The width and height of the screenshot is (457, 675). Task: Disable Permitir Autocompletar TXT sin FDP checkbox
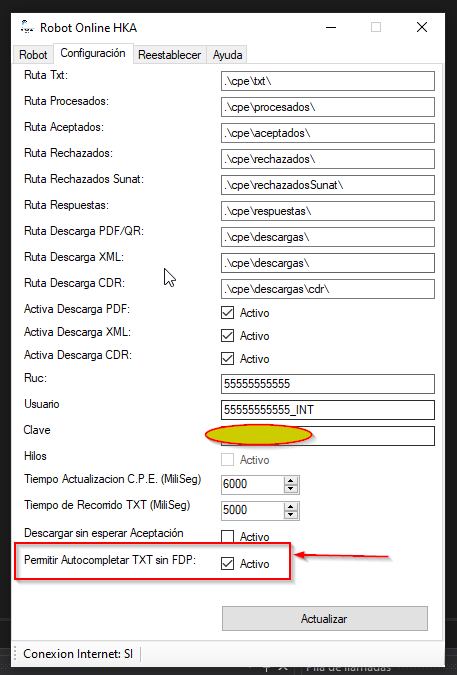point(227,564)
